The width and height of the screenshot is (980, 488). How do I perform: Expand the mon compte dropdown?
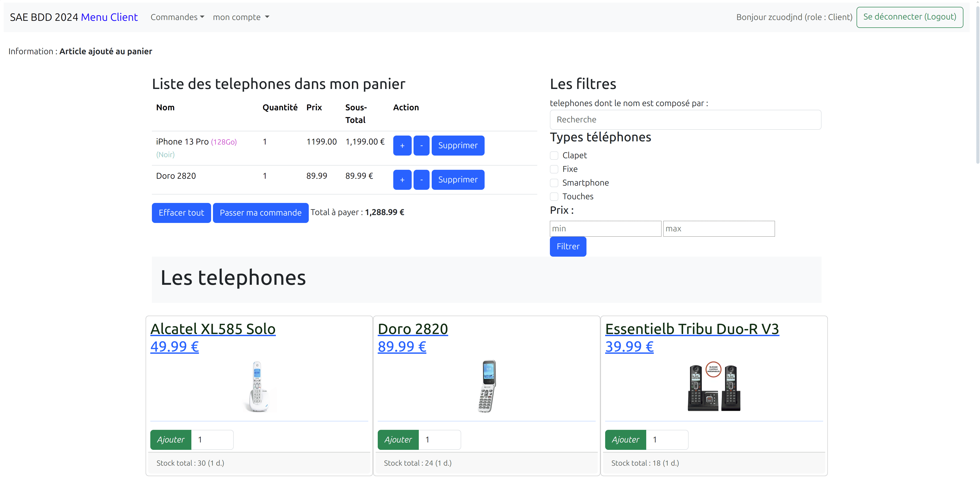tap(241, 17)
